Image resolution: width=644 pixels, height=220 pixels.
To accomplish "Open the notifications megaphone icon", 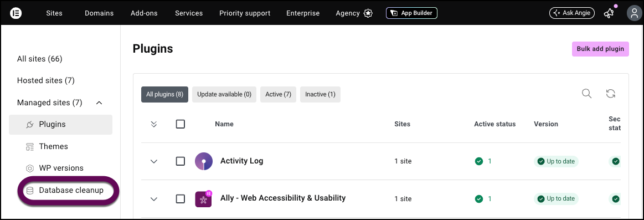I will point(609,13).
